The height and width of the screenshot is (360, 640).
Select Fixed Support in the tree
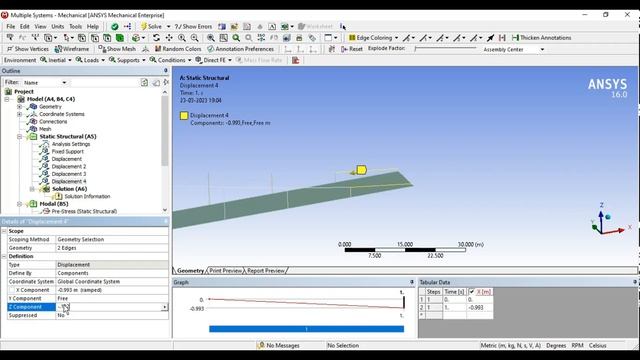tap(67, 151)
